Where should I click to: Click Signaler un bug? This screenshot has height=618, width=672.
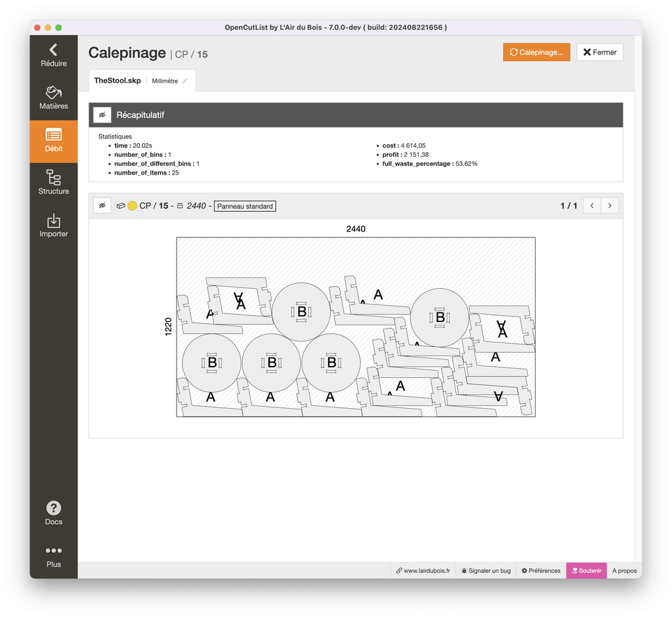pos(486,570)
